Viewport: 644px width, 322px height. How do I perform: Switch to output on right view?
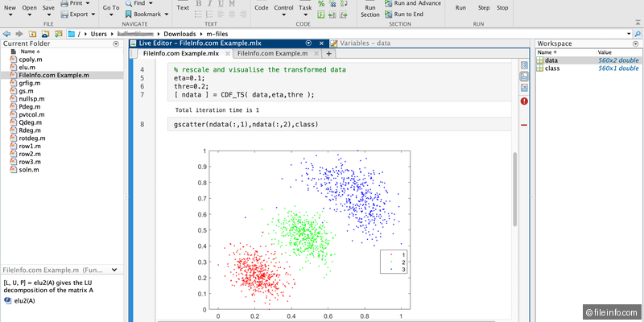coord(524,65)
